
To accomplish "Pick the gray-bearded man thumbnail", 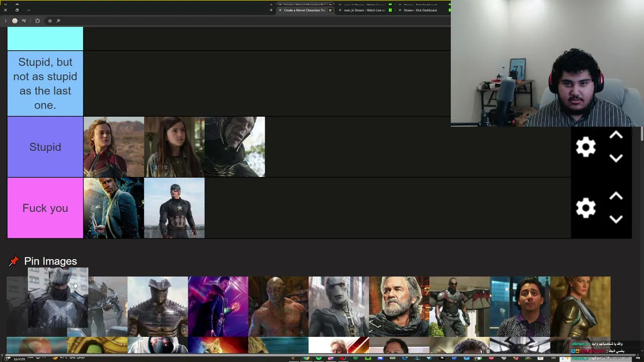I will tap(399, 306).
